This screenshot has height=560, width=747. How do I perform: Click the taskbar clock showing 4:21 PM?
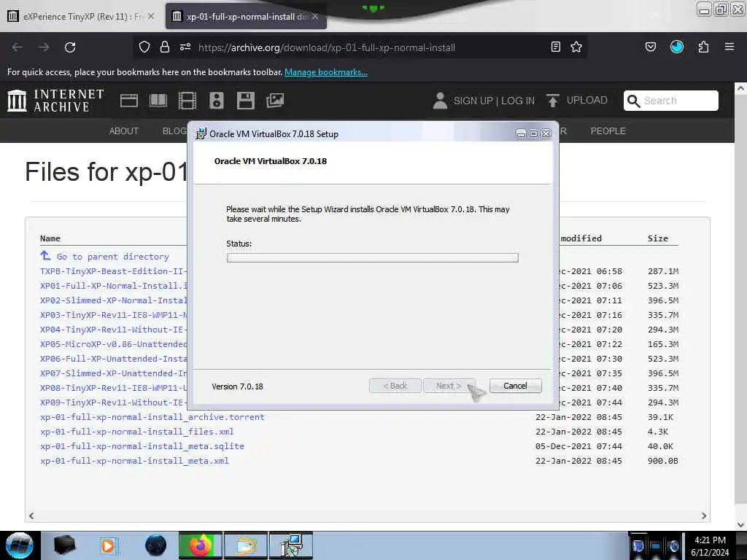click(x=710, y=540)
